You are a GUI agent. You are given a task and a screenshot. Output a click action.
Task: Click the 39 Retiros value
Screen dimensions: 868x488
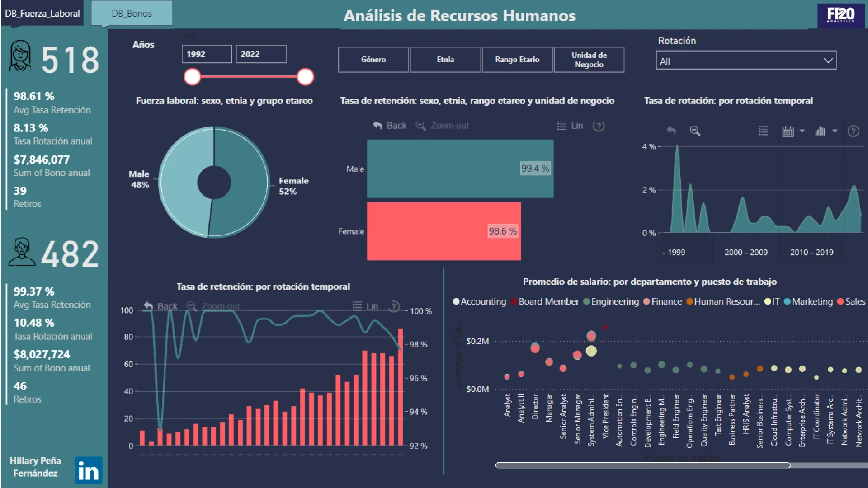[20, 191]
